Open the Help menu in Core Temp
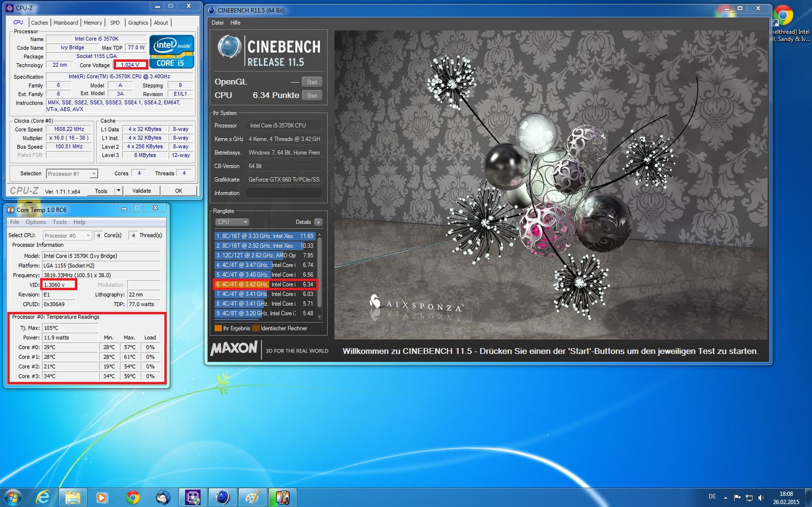The image size is (812, 507). pyautogui.click(x=79, y=222)
